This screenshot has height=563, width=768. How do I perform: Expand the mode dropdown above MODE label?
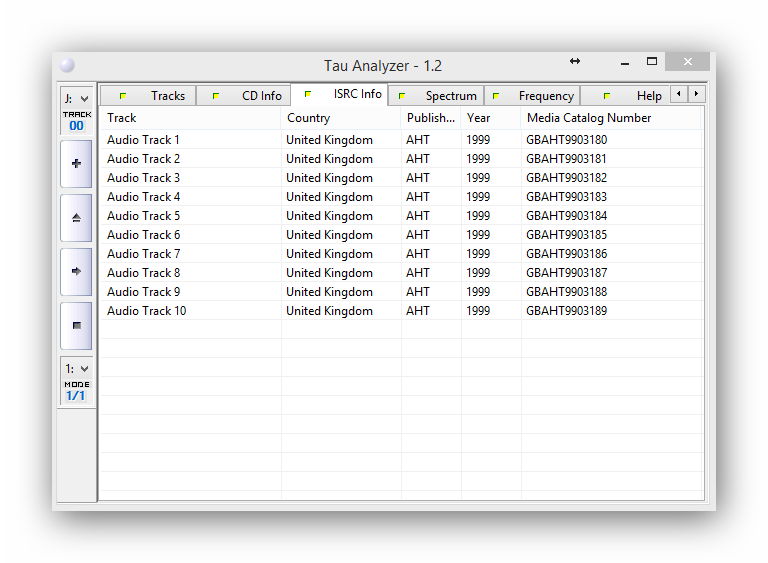pyautogui.click(x=76, y=369)
